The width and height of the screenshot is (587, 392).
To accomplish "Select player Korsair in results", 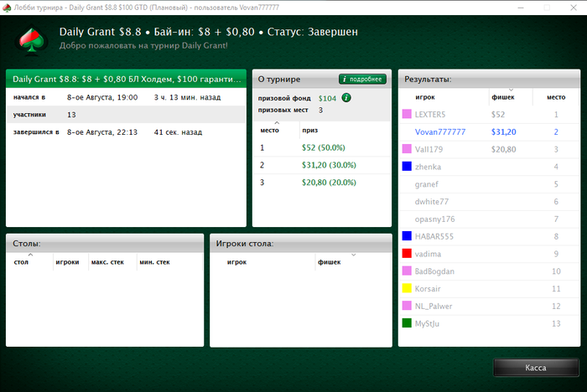I will (x=489, y=289).
